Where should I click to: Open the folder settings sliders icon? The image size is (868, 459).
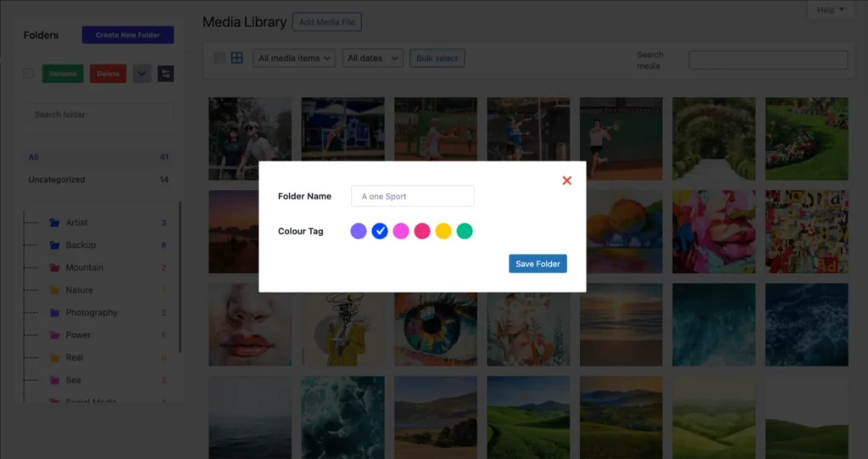point(165,74)
